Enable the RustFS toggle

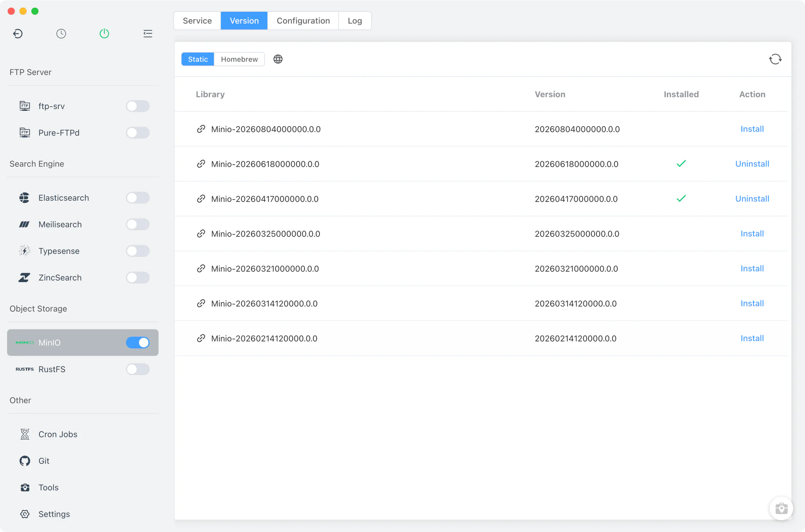138,369
